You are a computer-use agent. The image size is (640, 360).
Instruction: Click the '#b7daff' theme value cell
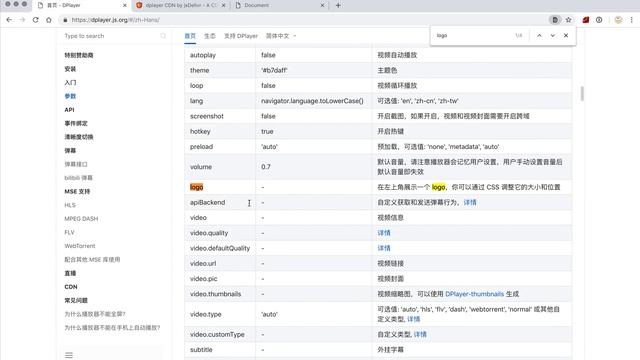pos(313,70)
